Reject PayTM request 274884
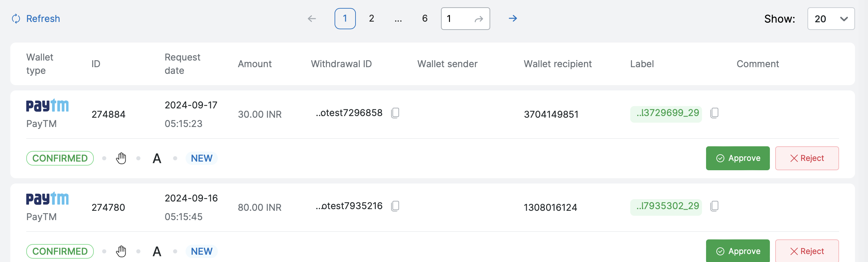The width and height of the screenshot is (868, 262). point(806,158)
